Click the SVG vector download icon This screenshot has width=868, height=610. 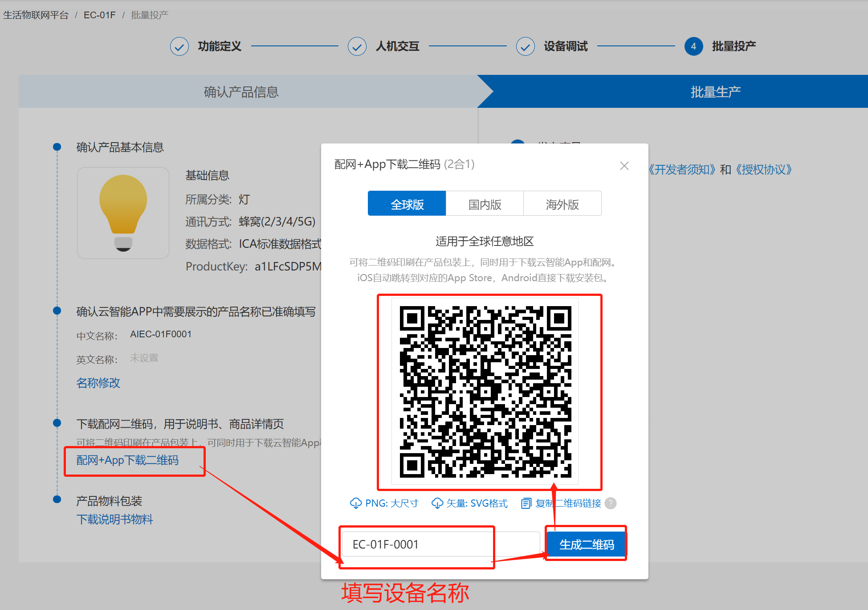point(437,503)
